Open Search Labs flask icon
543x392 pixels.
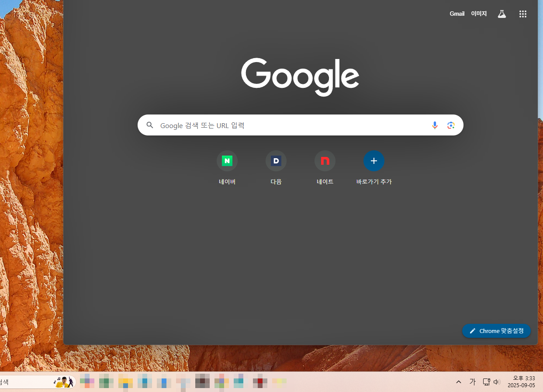(x=502, y=14)
